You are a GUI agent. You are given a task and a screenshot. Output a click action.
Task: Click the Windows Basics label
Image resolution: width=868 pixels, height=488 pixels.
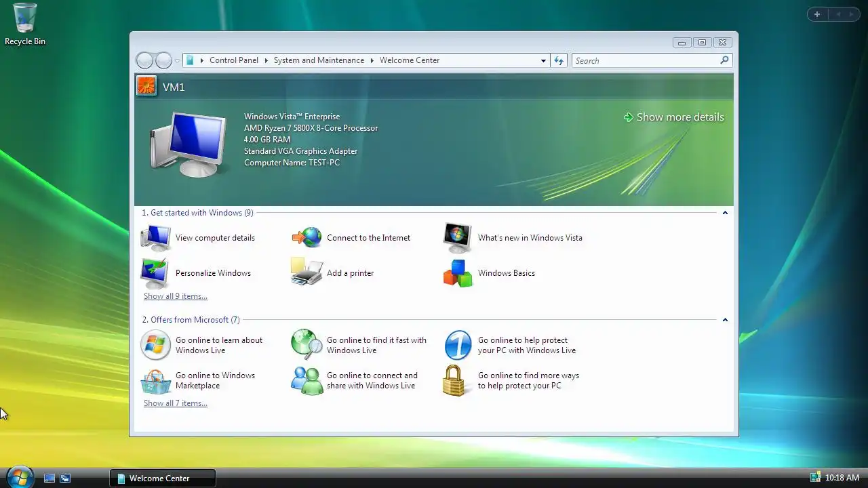click(x=507, y=273)
